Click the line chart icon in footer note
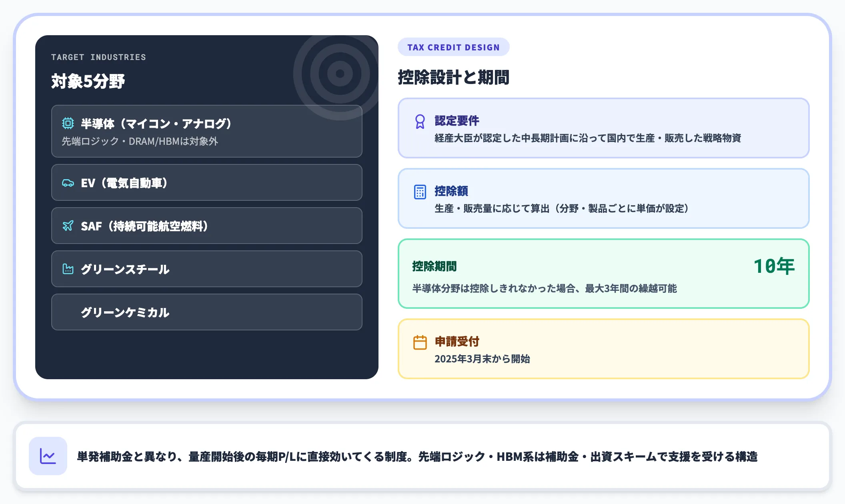The height and width of the screenshot is (504, 845). (x=48, y=456)
